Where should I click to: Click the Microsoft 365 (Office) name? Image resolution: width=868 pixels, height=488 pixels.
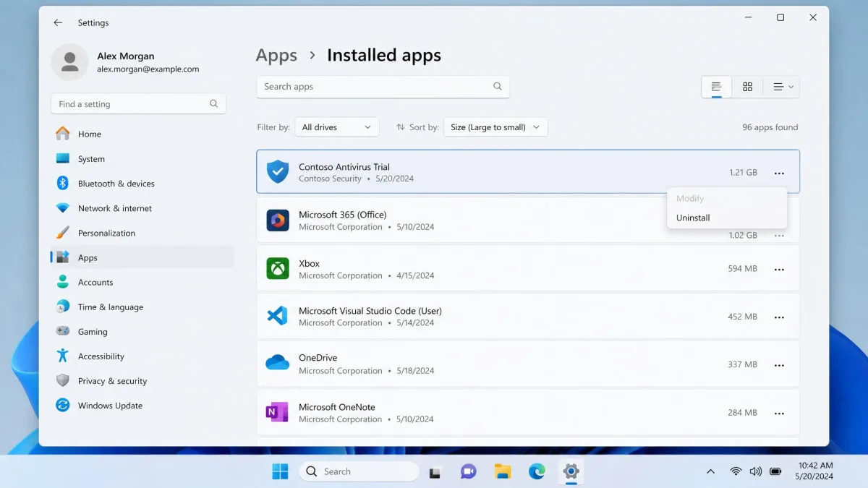(x=343, y=215)
